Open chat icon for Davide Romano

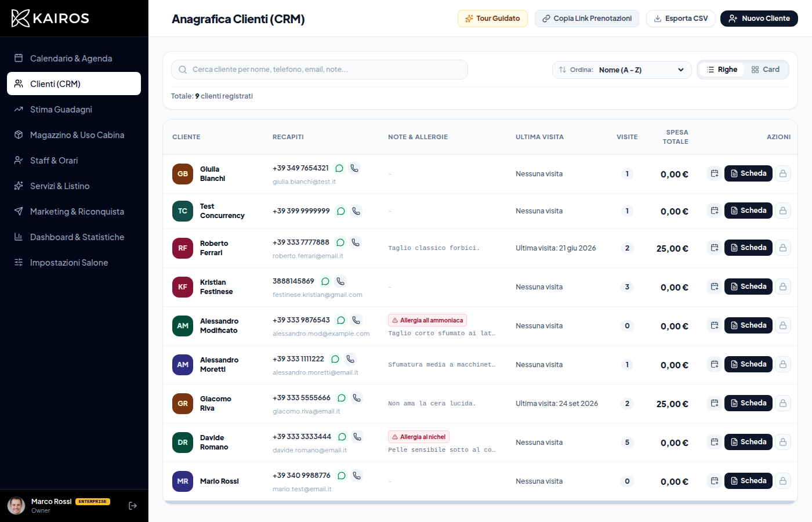pos(342,437)
